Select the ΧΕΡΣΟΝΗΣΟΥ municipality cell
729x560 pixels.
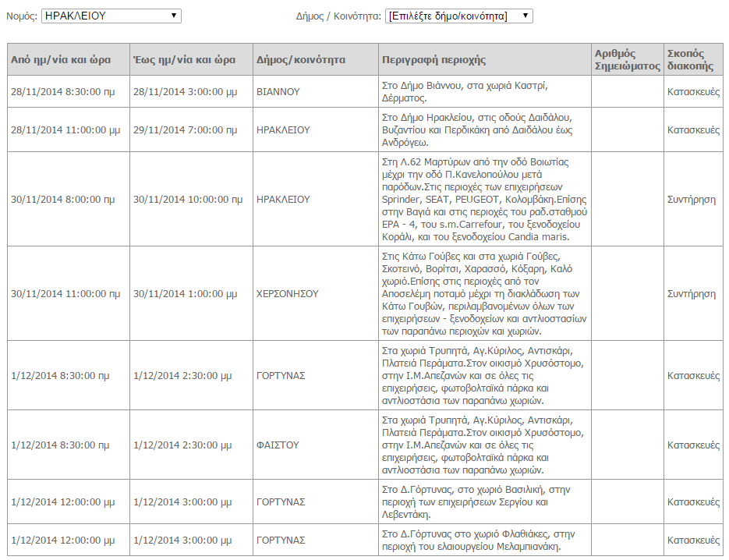(x=287, y=294)
